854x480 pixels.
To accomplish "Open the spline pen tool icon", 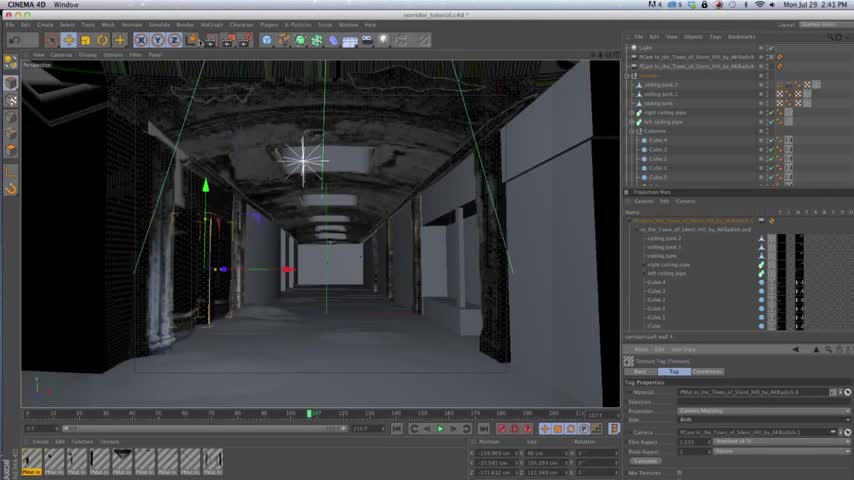I will click(284, 40).
